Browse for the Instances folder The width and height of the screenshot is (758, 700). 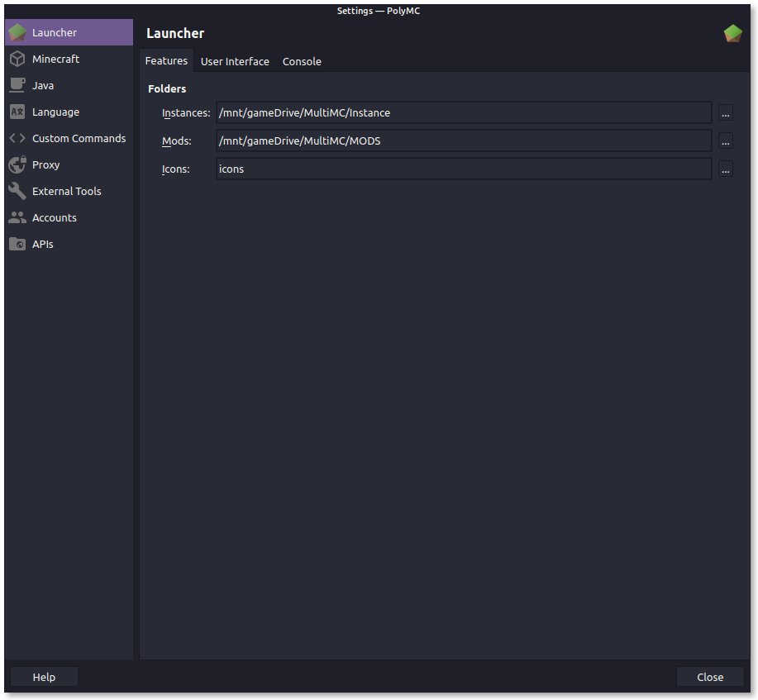[725, 112]
